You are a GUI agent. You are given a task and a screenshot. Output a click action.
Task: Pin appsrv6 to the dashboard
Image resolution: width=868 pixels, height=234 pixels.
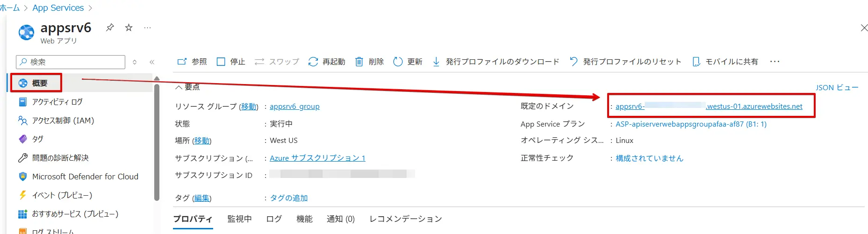click(x=110, y=28)
